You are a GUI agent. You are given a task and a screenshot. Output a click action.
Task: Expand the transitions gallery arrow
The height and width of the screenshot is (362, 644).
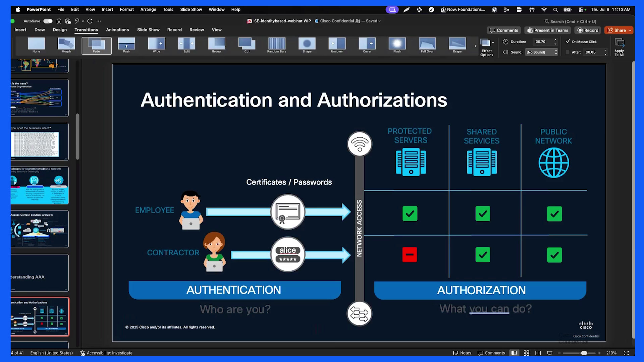coord(476,46)
